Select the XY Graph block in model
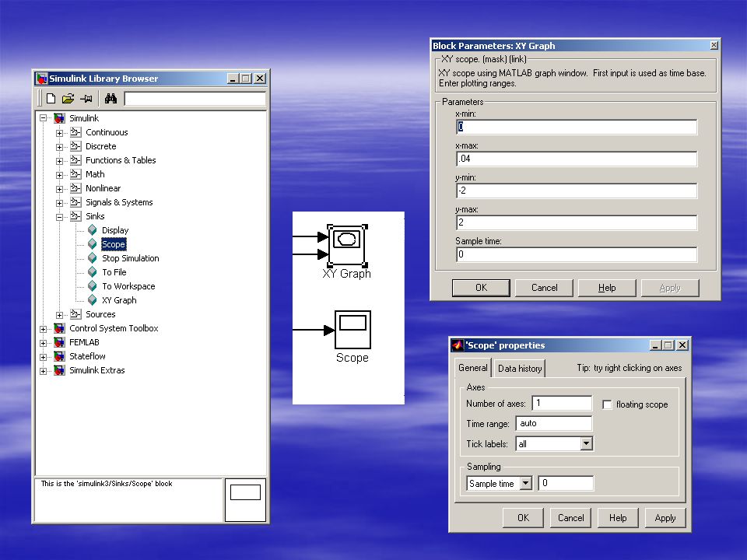Screen dimensions: 747x560 pos(347,245)
